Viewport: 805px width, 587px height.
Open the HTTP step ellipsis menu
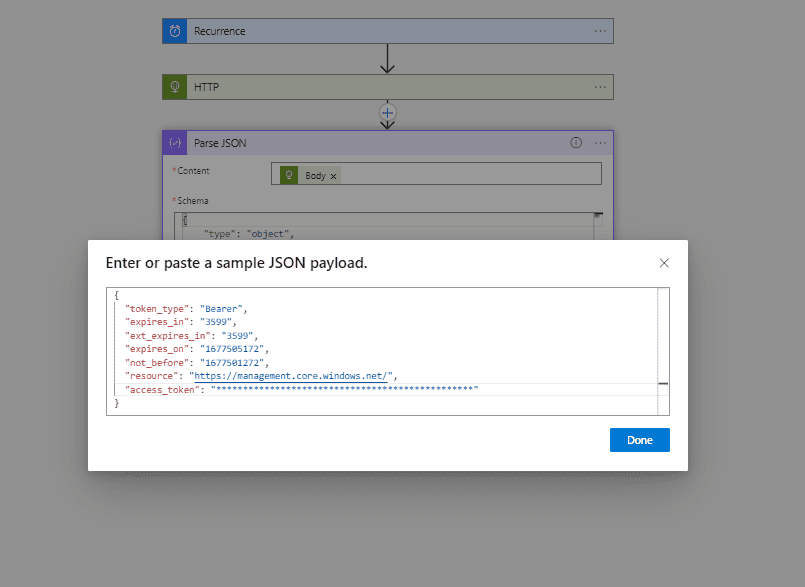[x=600, y=87]
